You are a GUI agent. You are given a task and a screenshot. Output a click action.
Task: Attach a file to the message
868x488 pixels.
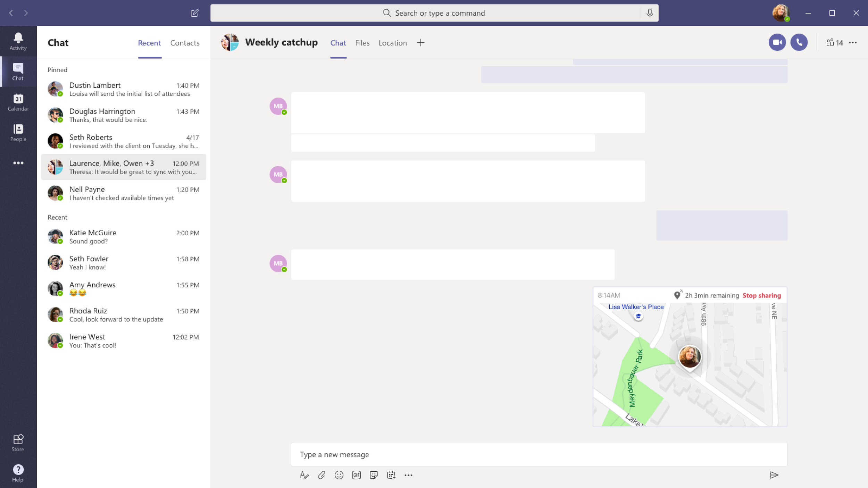click(322, 475)
